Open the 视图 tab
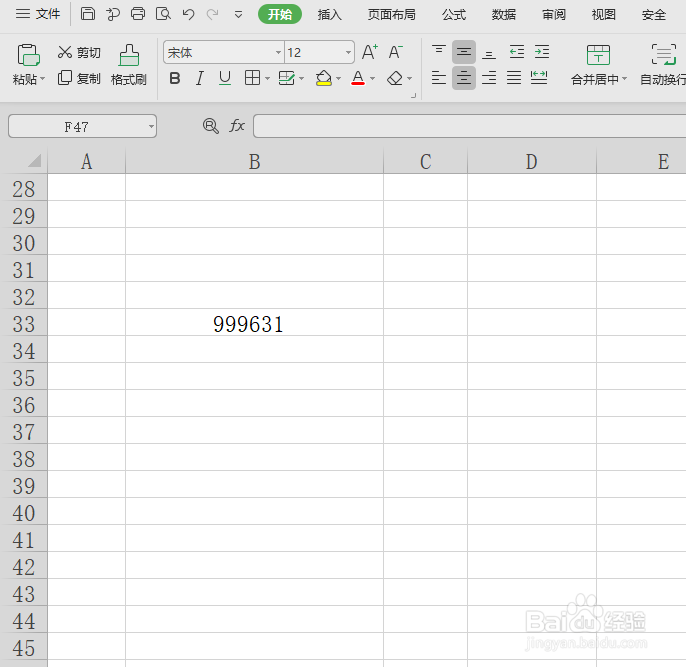This screenshot has width=686, height=667. (603, 14)
